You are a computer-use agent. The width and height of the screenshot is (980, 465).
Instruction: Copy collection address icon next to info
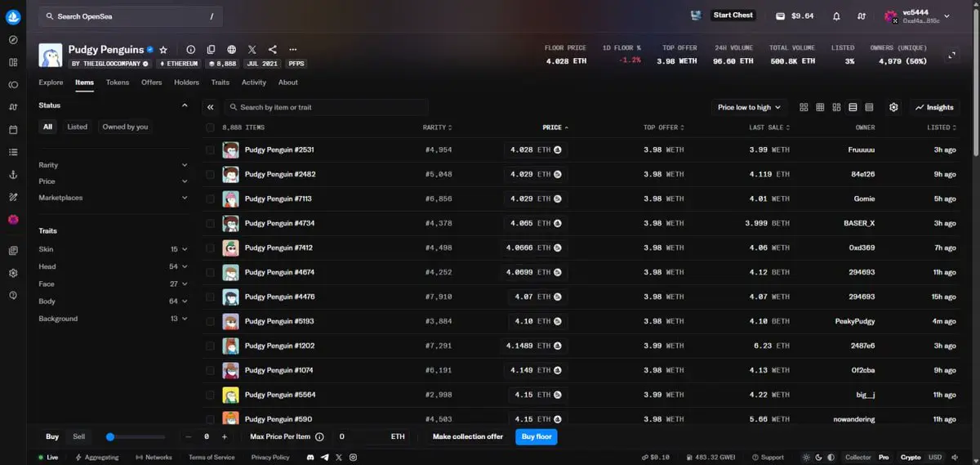coord(211,50)
